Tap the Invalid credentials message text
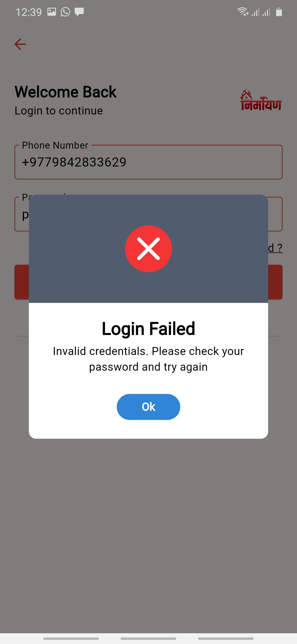Viewport: 297px width, 644px height. tap(148, 359)
